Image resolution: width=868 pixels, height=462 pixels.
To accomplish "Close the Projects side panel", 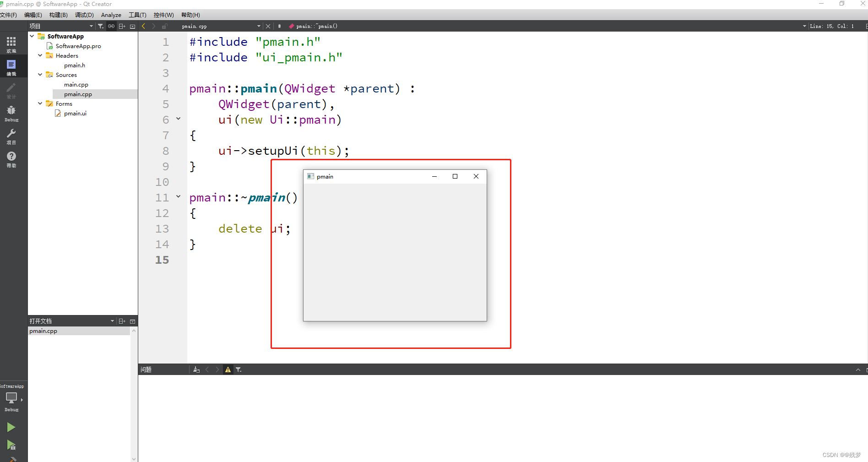I will (132, 26).
